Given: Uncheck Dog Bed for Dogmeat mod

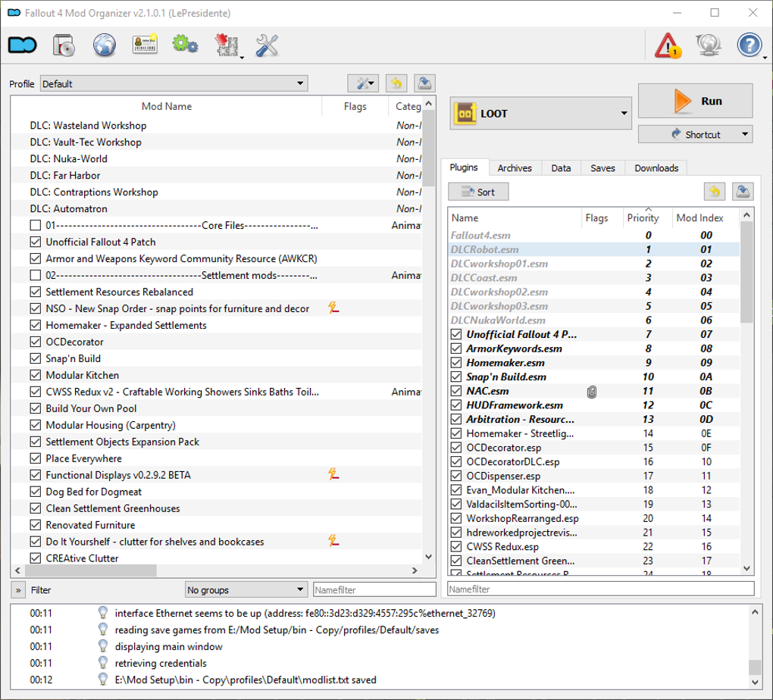Looking at the screenshot, I should pos(36,492).
